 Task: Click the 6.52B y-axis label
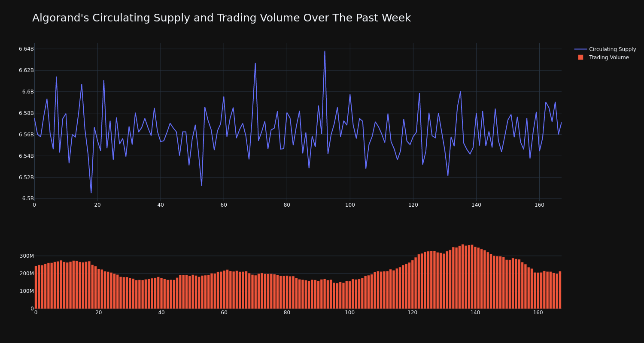(x=26, y=178)
